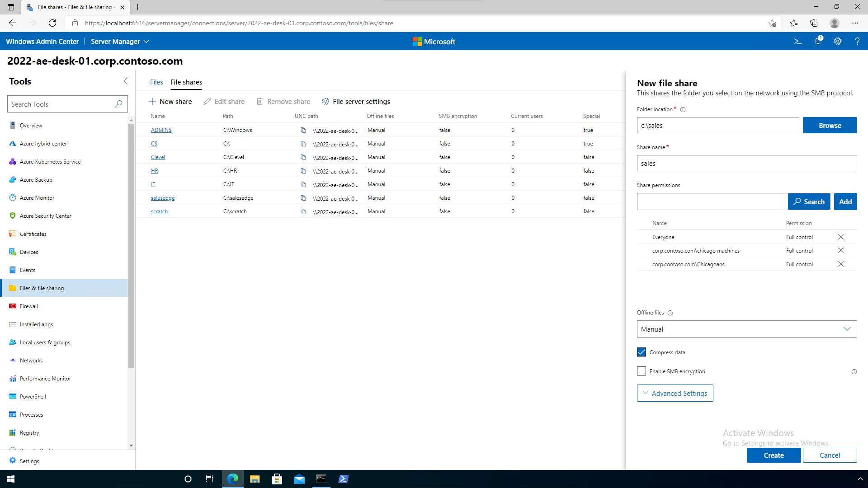Image resolution: width=868 pixels, height=488 pixels.
Task: Switch to the Files tab
Action: 156,82
